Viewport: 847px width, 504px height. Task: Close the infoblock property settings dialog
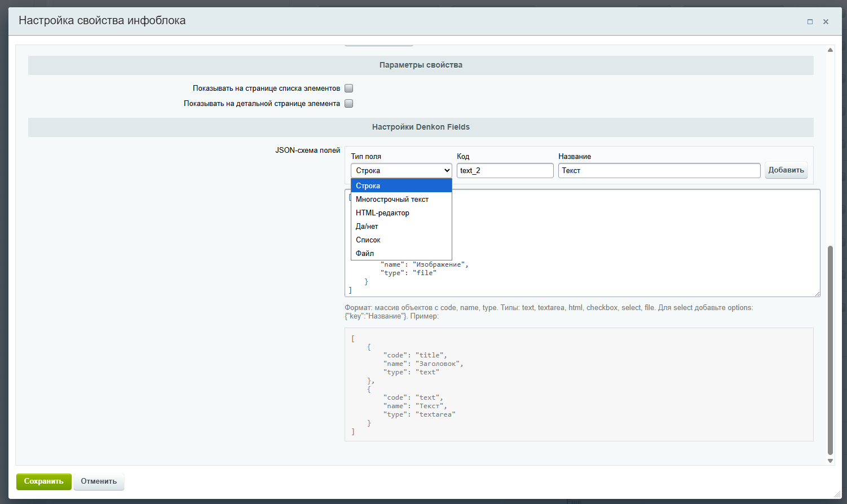826,21
